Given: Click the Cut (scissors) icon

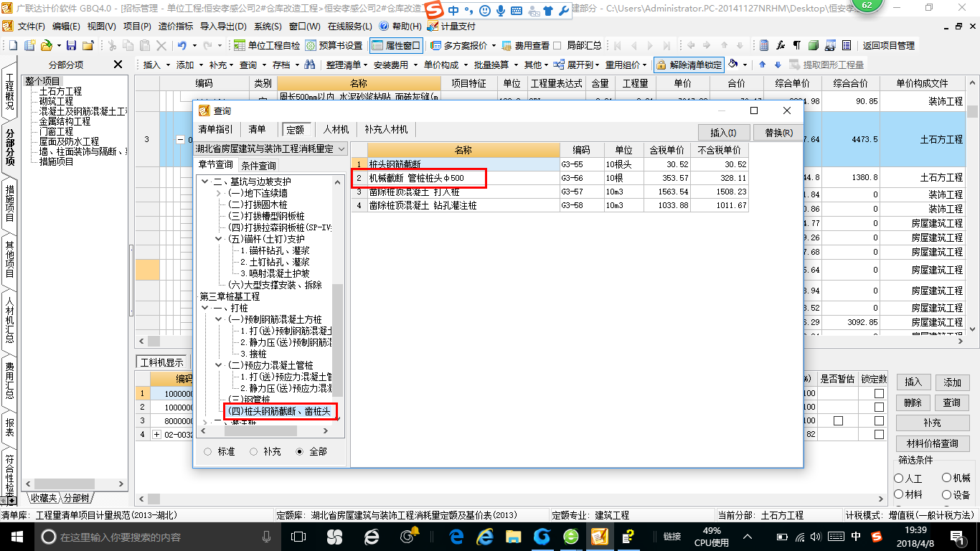Looking at the screenshot, I should click(112, 45).
